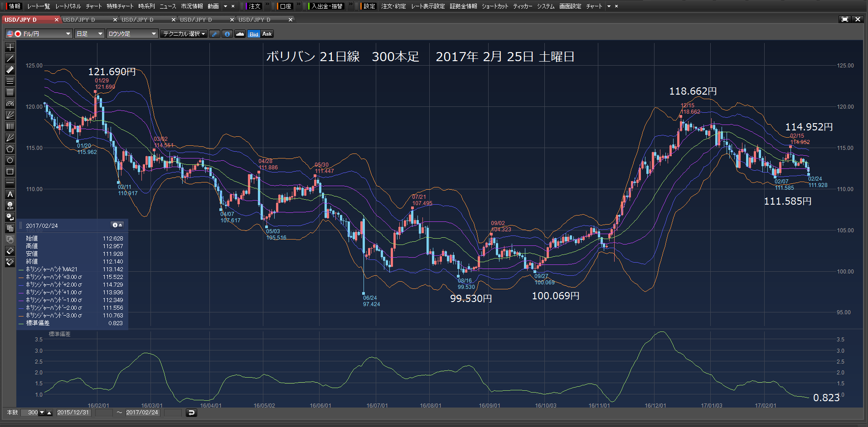Open the 時系列 menu
Screen dimensions: 868x427
pyautogui.click(x=146, y=6)
